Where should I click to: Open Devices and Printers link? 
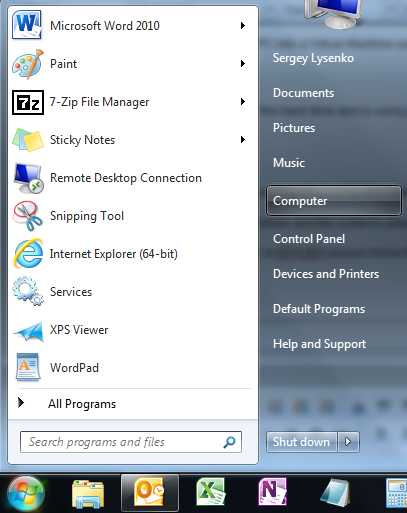326,274
